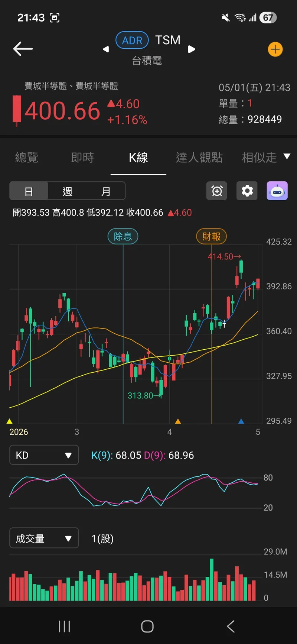
Task: Select the 週 weekly period
Action: 67,191
